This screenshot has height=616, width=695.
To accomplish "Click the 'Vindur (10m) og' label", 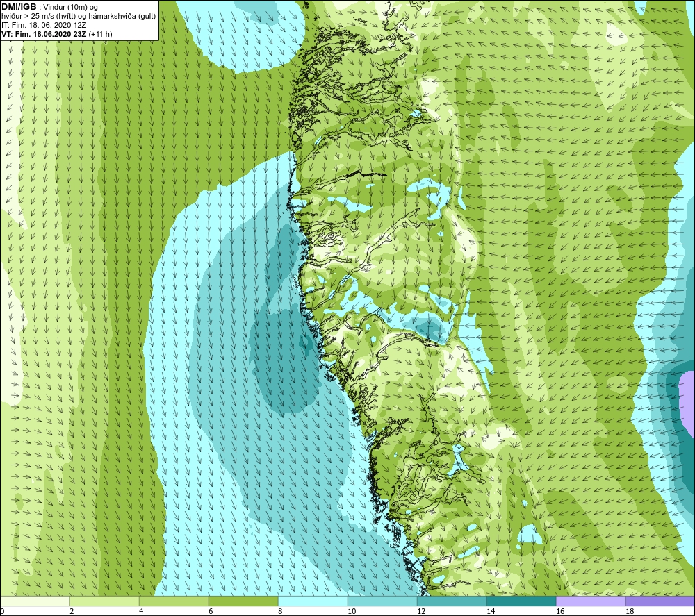I will coord(70,8).
